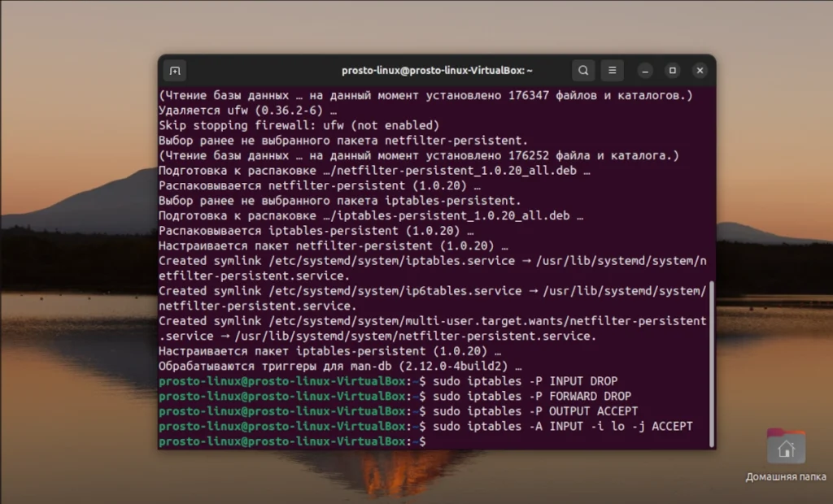Image resolution: width=833 pixels, height=504 pixels.
Task: Click the "Домашняя папка" desktop label
Action: pyautogui.click(x=786, y=477)
